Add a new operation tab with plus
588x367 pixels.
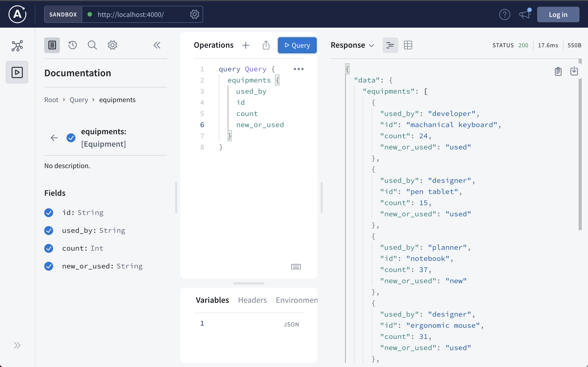pos(246,45)
